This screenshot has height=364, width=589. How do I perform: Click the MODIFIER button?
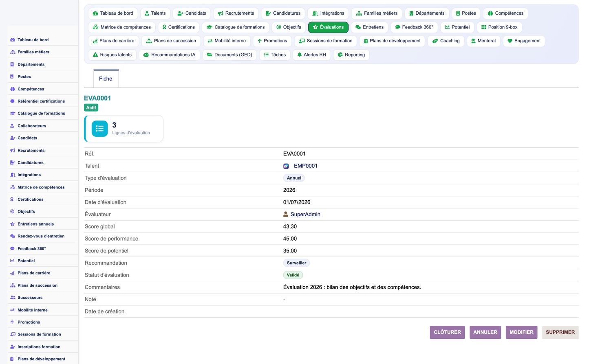click(x=521, y=332)
